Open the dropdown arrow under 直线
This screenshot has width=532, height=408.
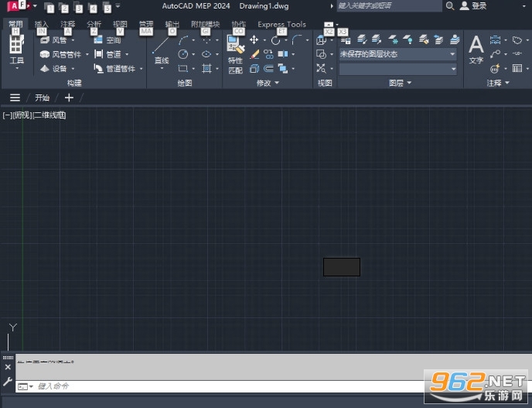pyautogui.click(x=162, y=69)
